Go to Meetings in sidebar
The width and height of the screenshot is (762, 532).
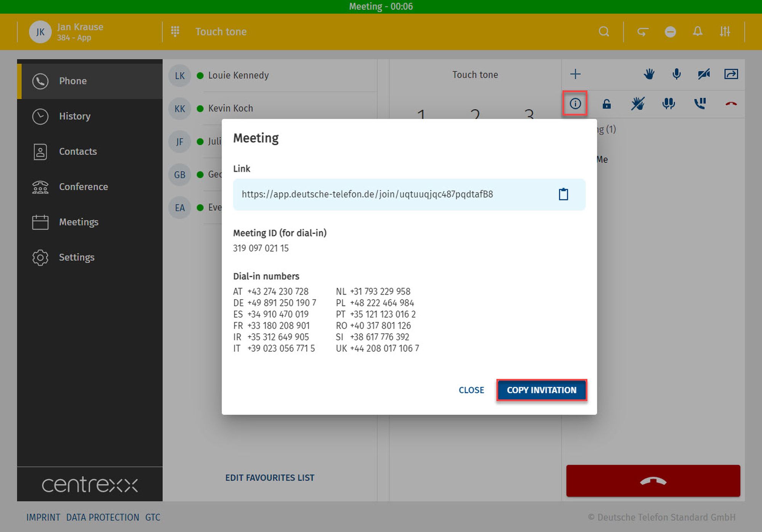pyautogui.click(x=78, y=222)
